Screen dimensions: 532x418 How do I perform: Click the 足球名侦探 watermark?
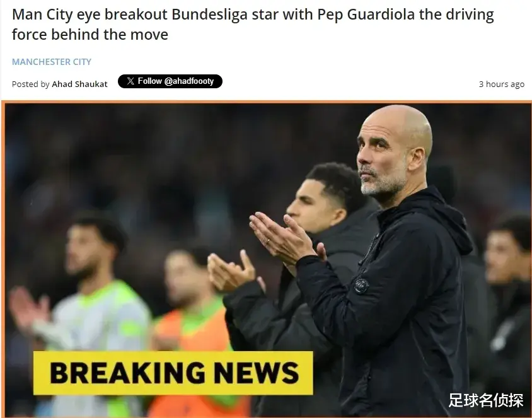coord(485,400)
